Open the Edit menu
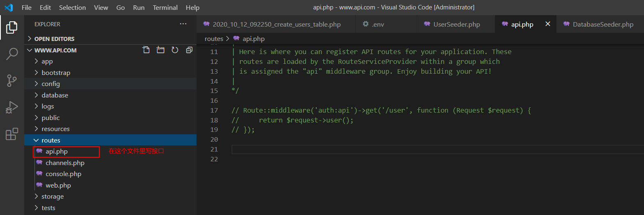The image size is (644, 215). [45, 7]
